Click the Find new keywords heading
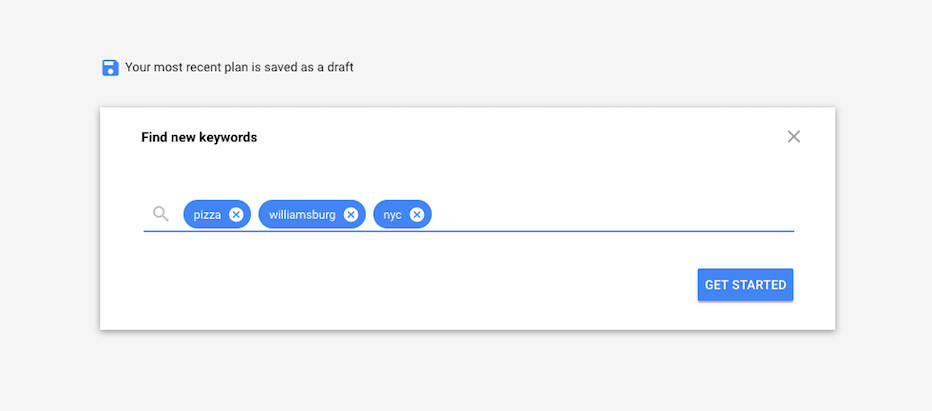Screen dimensions: 932x411 coord(199,137)
